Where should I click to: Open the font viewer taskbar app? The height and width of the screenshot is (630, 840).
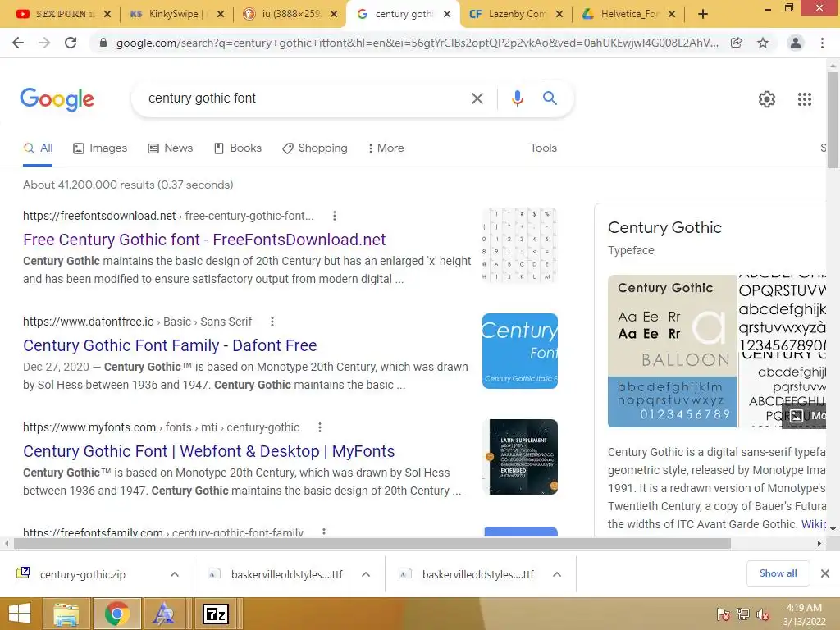(x=163, y=614)
